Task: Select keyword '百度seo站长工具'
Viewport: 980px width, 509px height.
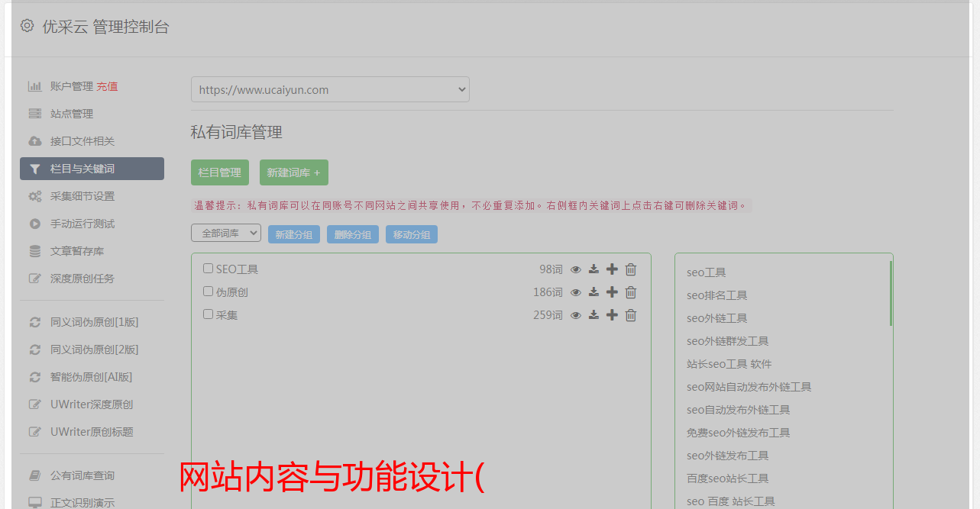Action: pyautogui.click(x=727, y=478)
